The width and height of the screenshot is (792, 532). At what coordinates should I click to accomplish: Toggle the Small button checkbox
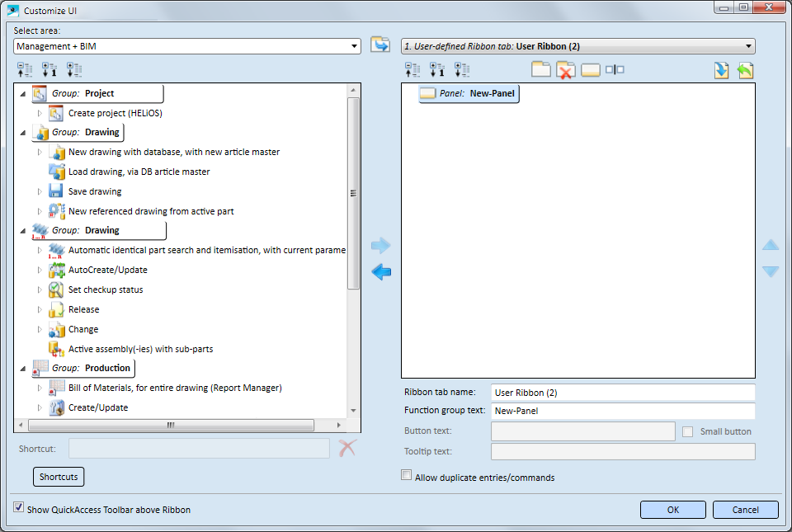click(x=687, y=431)
